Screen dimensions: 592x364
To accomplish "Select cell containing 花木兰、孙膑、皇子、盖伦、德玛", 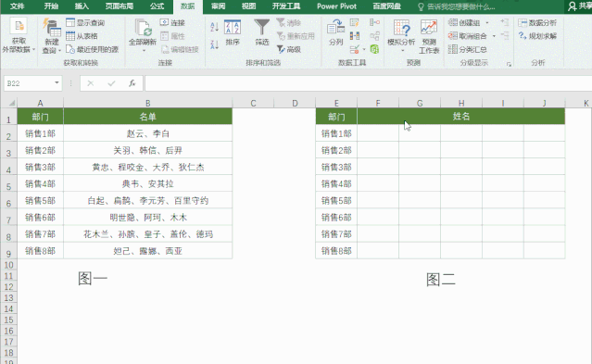I will point(147,234).
